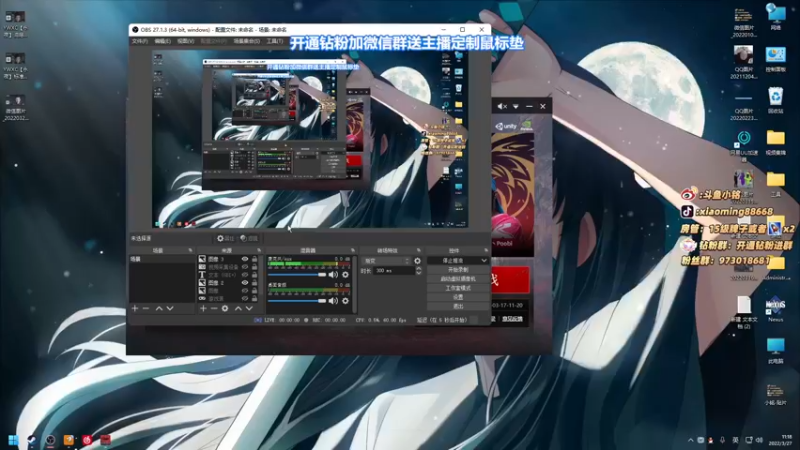Increase transition duration with stepper arrows
The width and height of the screenshot is (800, 450).
pyautogui.click(x=418, y=269)
